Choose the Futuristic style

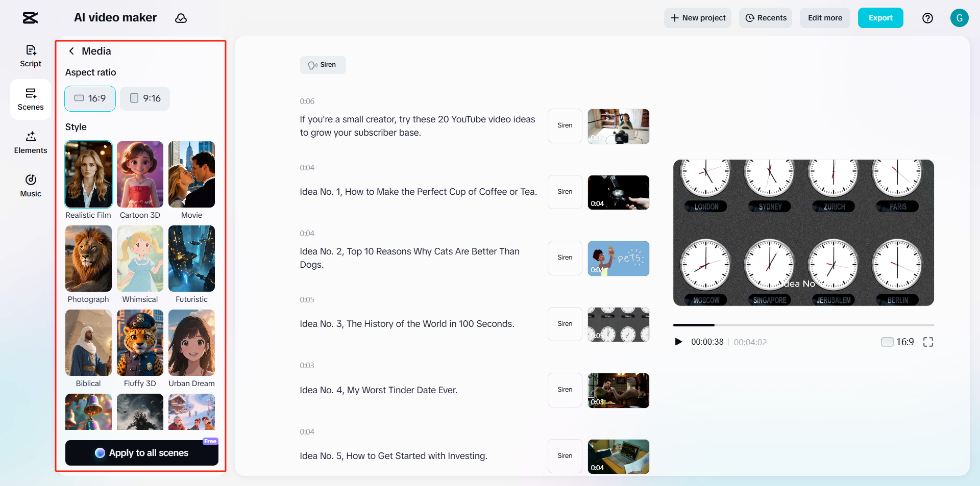[191, 259]
